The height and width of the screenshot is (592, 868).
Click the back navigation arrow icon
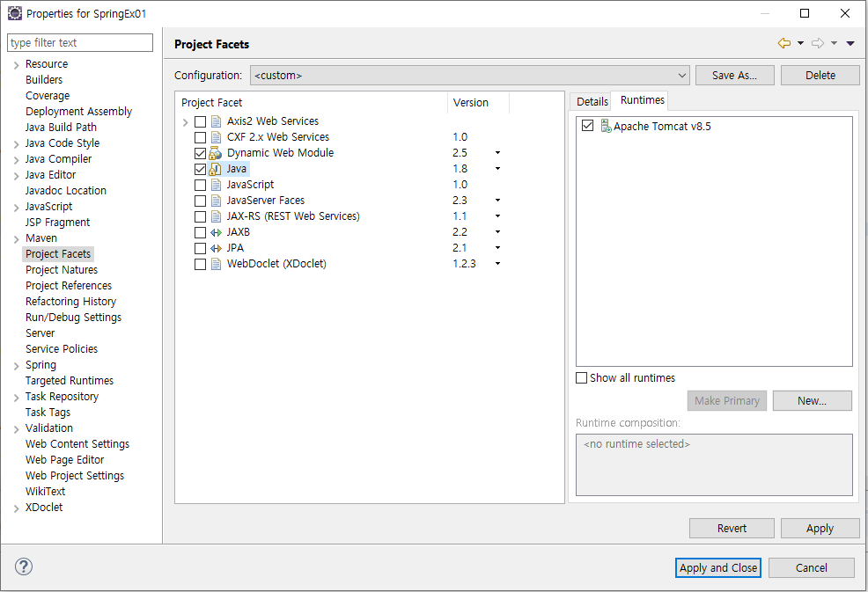tap(783, 43)
